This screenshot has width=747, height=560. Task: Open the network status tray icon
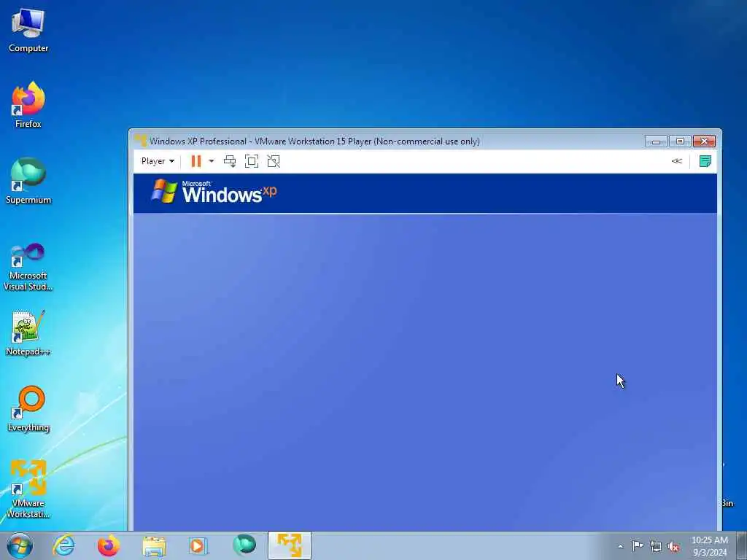(656, 547)
